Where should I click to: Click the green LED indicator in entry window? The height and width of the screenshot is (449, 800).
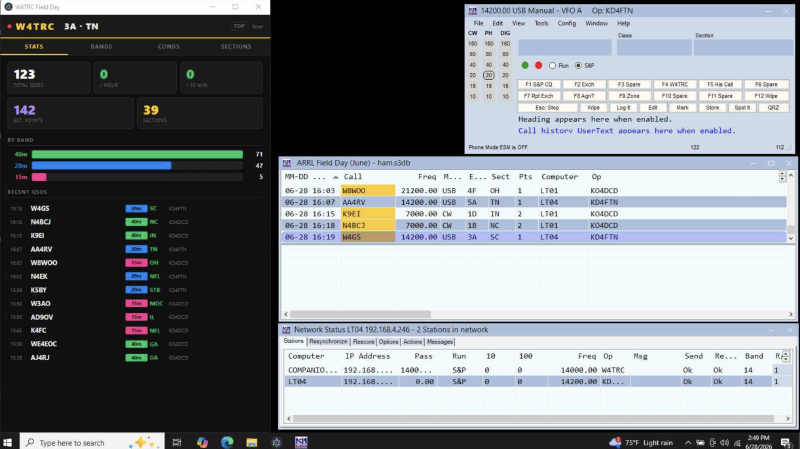pos(525,65)
